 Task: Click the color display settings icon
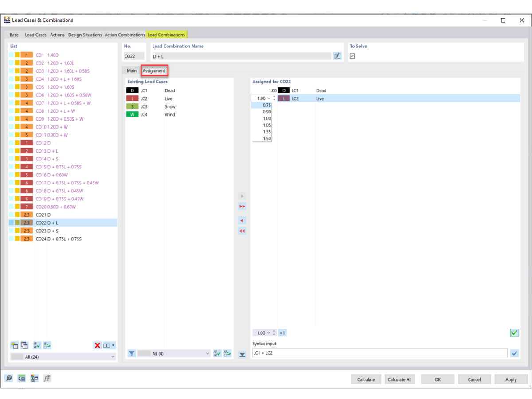tap(35, 379)
